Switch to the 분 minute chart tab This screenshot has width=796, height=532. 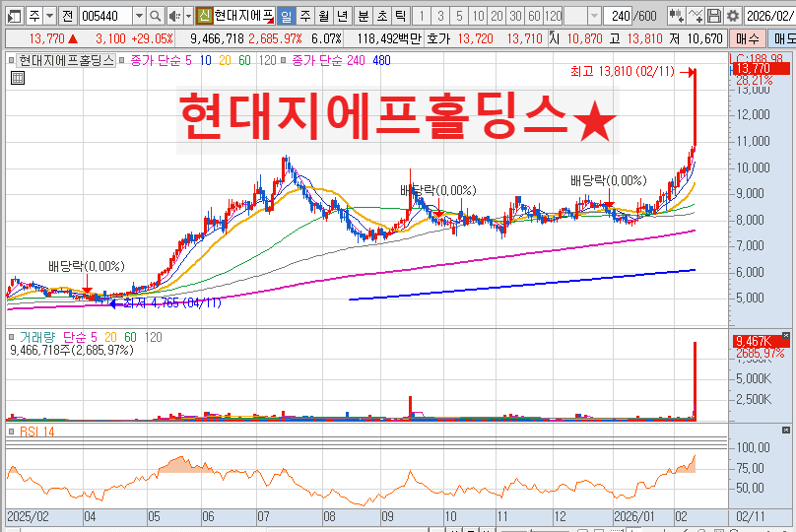pyautogui.click(x=364, y=16)
